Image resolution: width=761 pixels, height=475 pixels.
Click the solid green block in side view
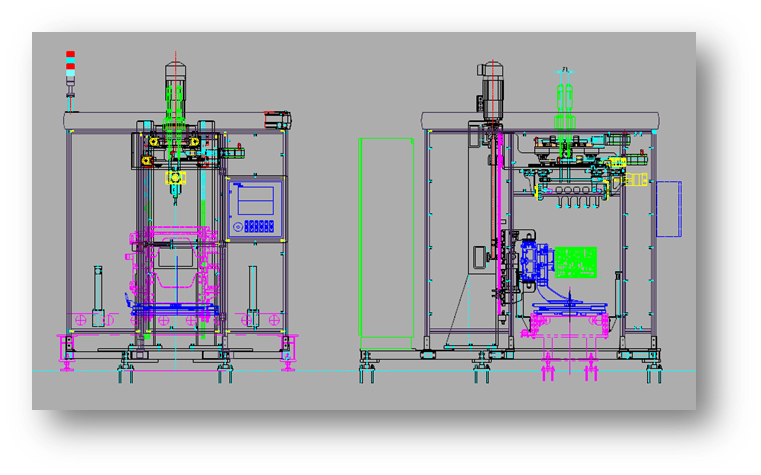[576, 262]
